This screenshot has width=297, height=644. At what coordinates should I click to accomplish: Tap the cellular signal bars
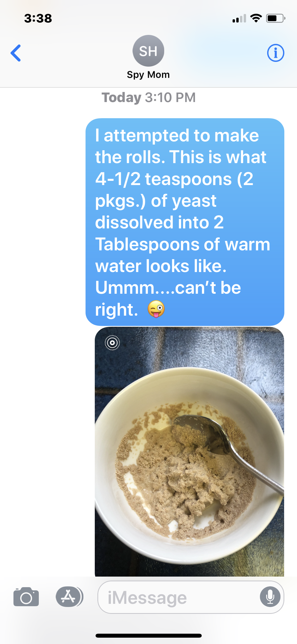[x=239, y=18]
